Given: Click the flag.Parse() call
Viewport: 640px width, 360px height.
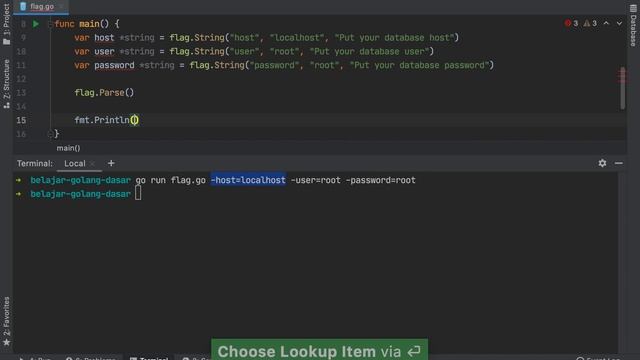Looking at the screenshot, I should click(x=104, y=93).
